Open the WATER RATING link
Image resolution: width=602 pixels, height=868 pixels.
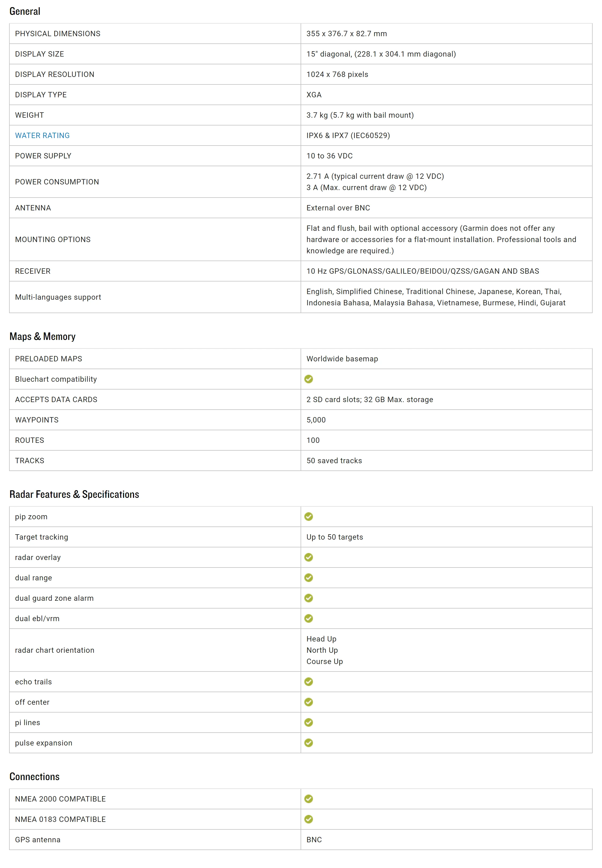point(42,135)
